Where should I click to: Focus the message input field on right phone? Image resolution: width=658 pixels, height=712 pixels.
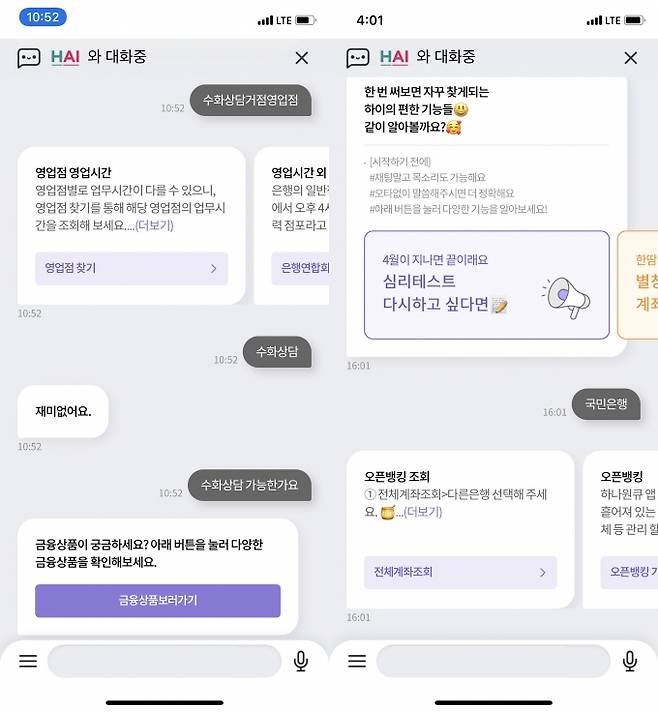click(x=493, y=661)
